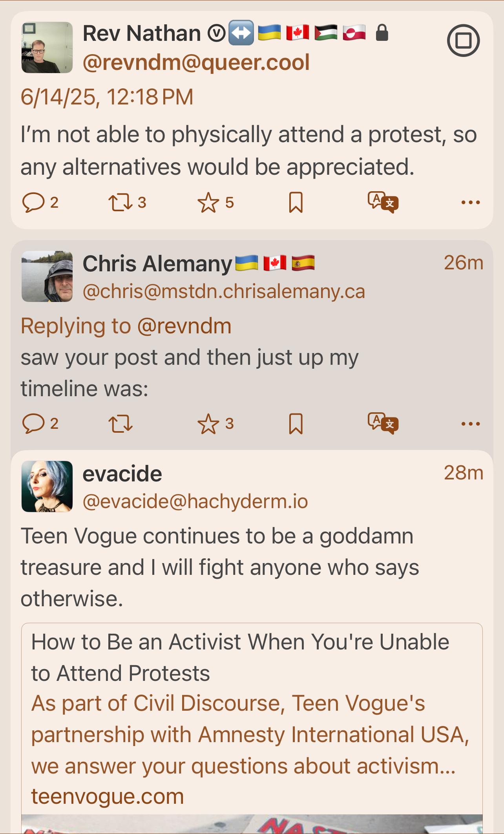The height and width of the screenshot is (834, 504).
Task: Reply to Rev Nathan's post
Action: coord(34,203)
